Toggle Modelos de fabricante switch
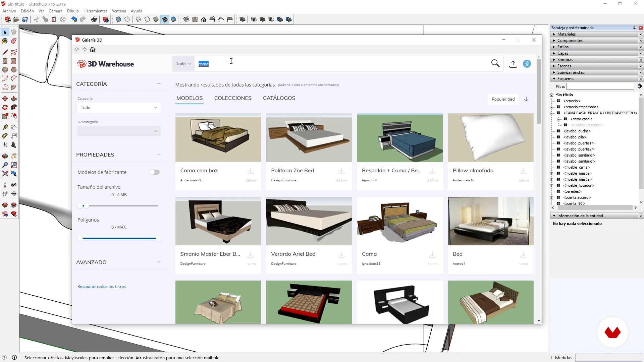The width and height of the screenshot is (644, 362). point(155,172)
